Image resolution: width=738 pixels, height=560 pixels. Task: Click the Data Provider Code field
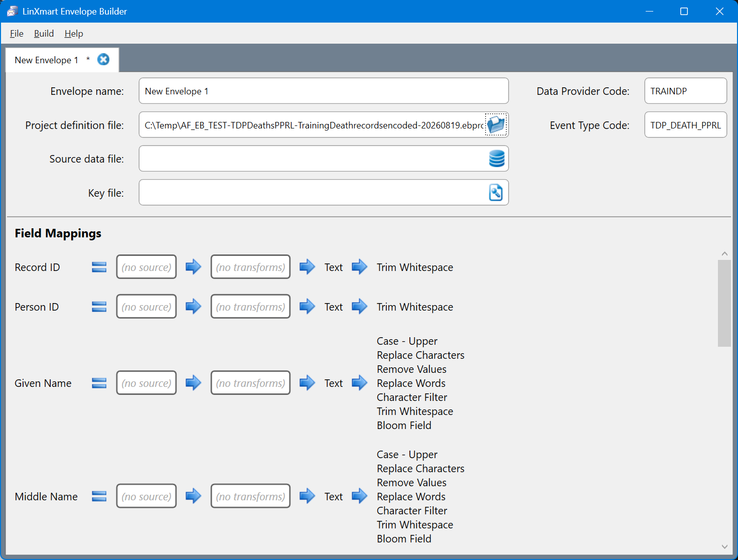tap(685, 91)
